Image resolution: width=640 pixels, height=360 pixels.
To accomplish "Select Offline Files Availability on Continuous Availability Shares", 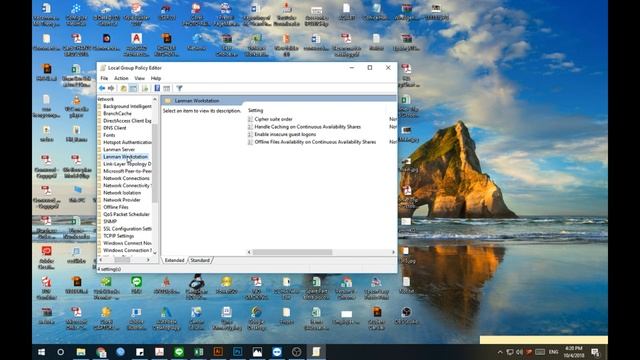I will pyautogui.click(x=315, y=142).
